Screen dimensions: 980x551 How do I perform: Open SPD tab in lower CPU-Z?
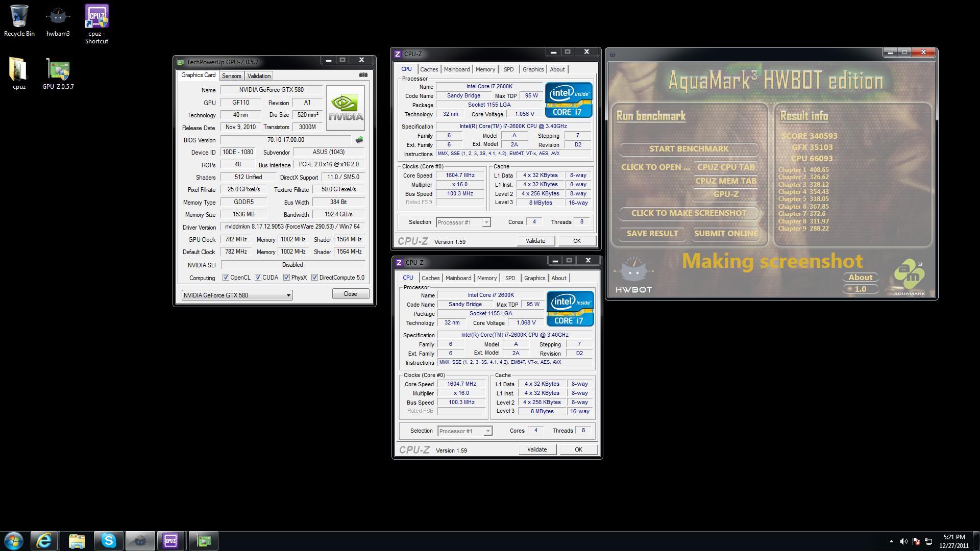coord(510,278)
